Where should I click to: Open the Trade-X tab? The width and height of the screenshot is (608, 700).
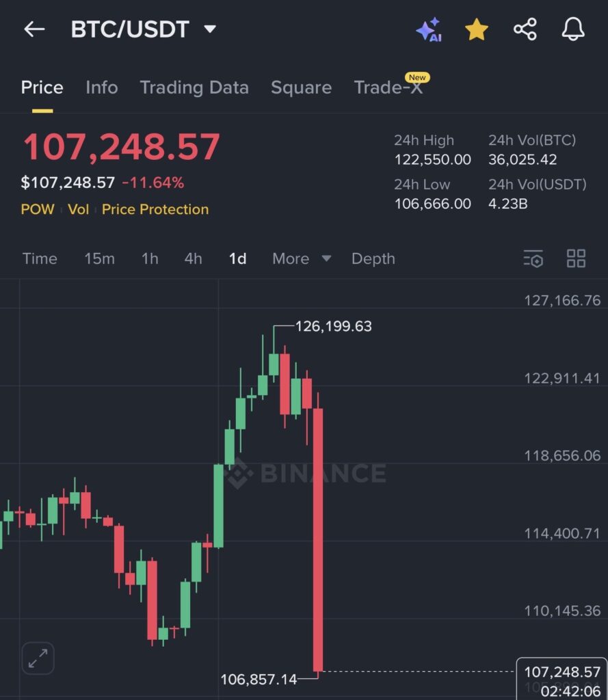pos(388,87)
